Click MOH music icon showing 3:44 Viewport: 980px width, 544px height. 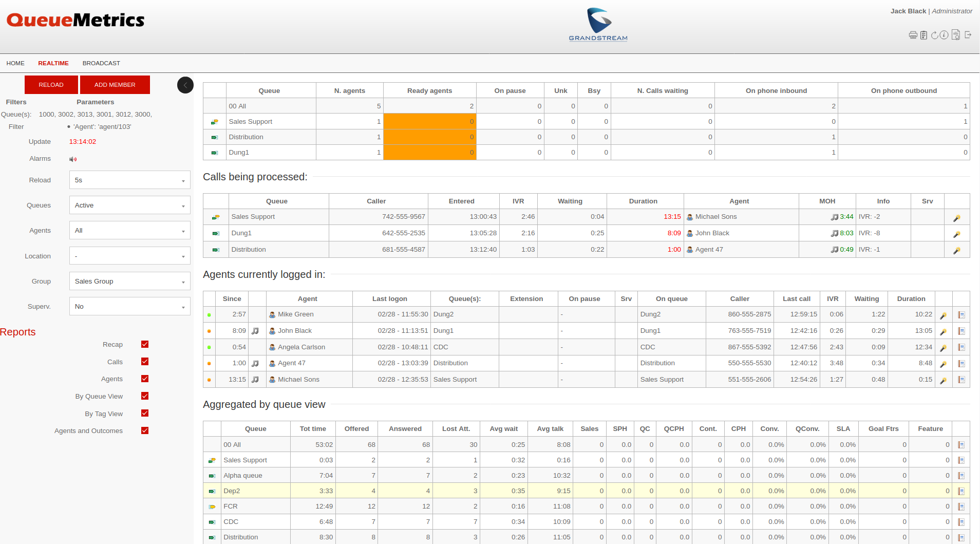point(835,217)
